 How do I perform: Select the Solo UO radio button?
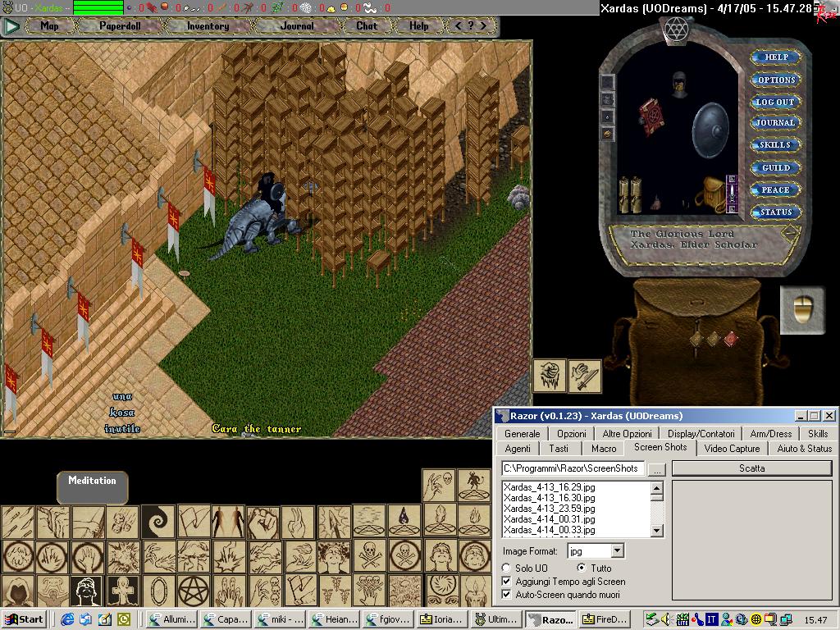pyautogui.click(x=507, y=568)
